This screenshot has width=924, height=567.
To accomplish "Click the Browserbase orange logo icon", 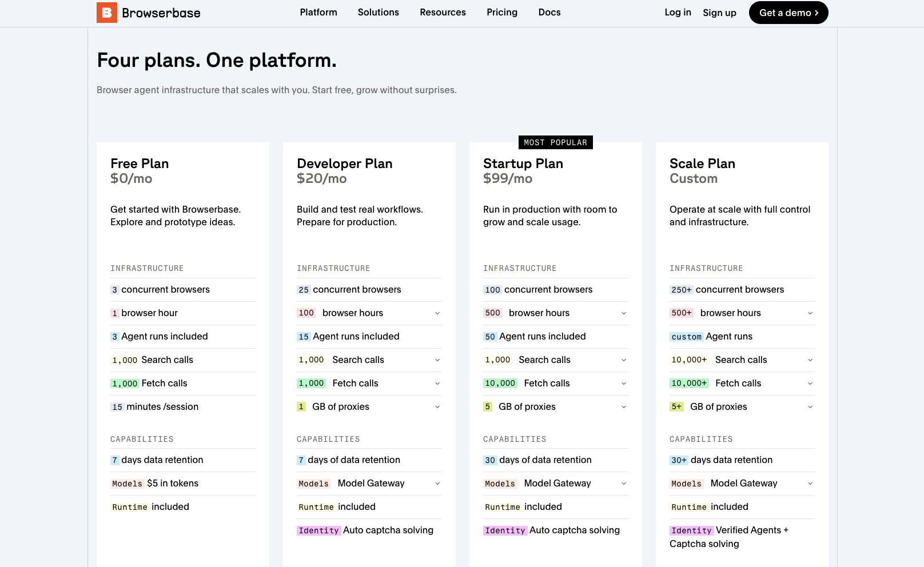I will pos(107,13).
